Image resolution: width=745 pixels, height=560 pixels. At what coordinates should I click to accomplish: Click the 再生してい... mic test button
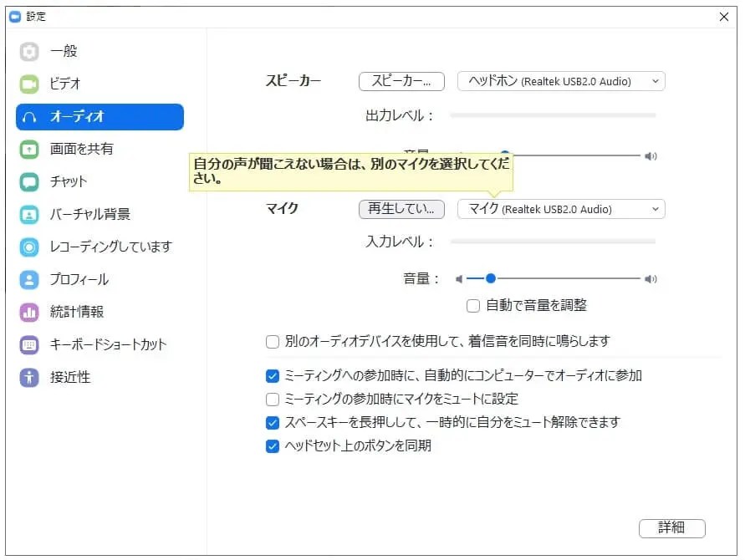401,210
